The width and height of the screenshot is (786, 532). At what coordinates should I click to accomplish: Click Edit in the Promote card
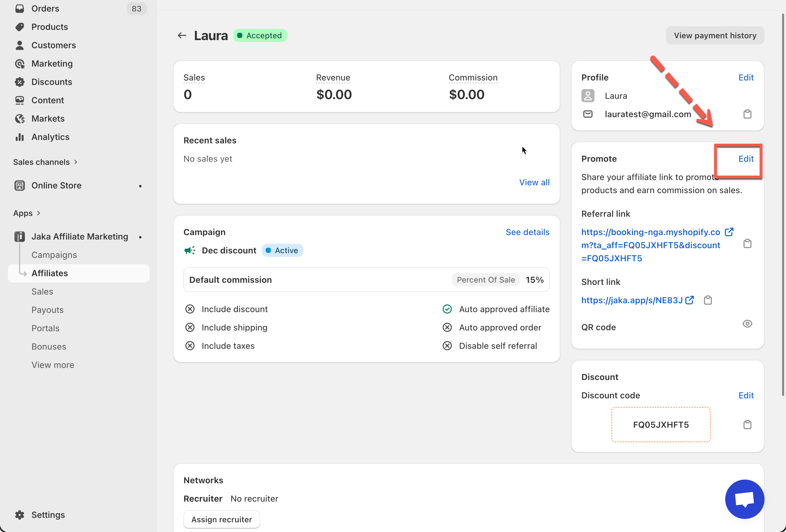click(746, 159)
